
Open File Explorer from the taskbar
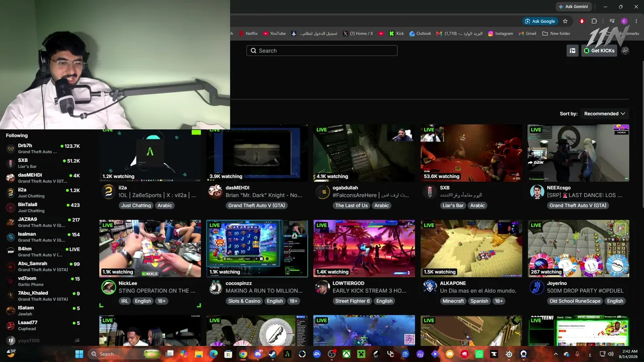[x=199, y=354]
